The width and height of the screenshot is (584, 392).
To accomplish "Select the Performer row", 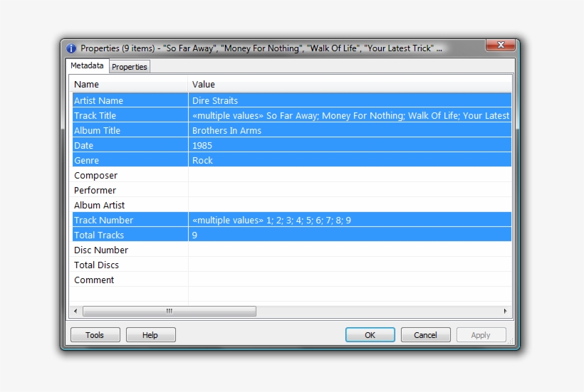I will click(292, 190).
